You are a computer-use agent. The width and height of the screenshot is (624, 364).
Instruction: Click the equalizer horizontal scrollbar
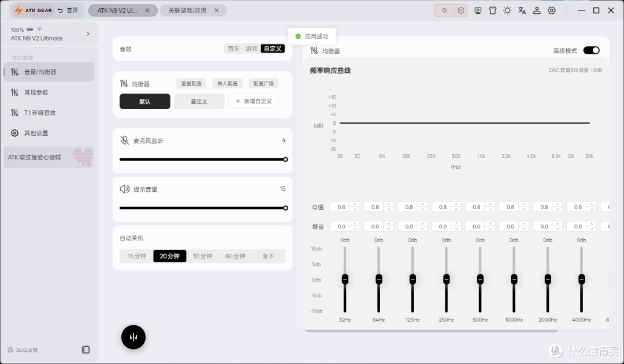pos(432,330)
